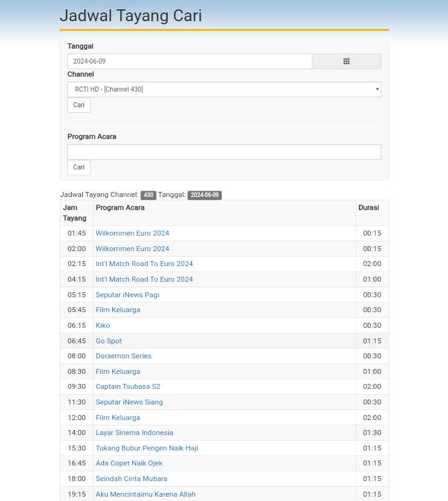Open Wilkommen Euro 2024 at 01:45
This screenshot has width=448, height=501.
click(x=132, y=233)
